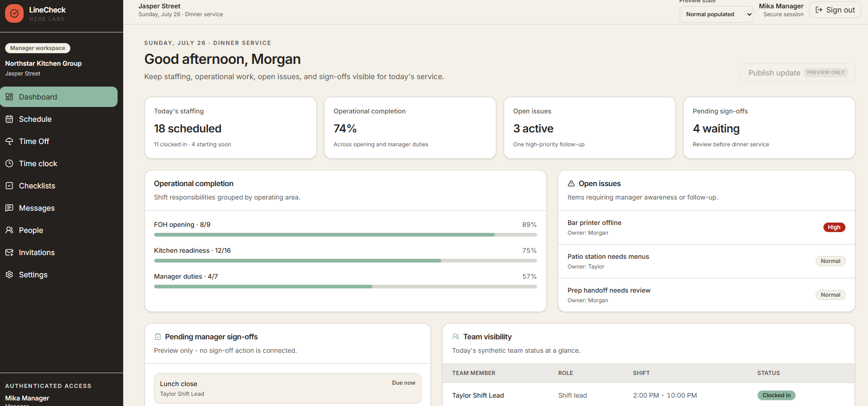This screenshot has width=868, height=406.
Task: Click Northstar Kitchen Group in sidebar
Action: (43, 63)
